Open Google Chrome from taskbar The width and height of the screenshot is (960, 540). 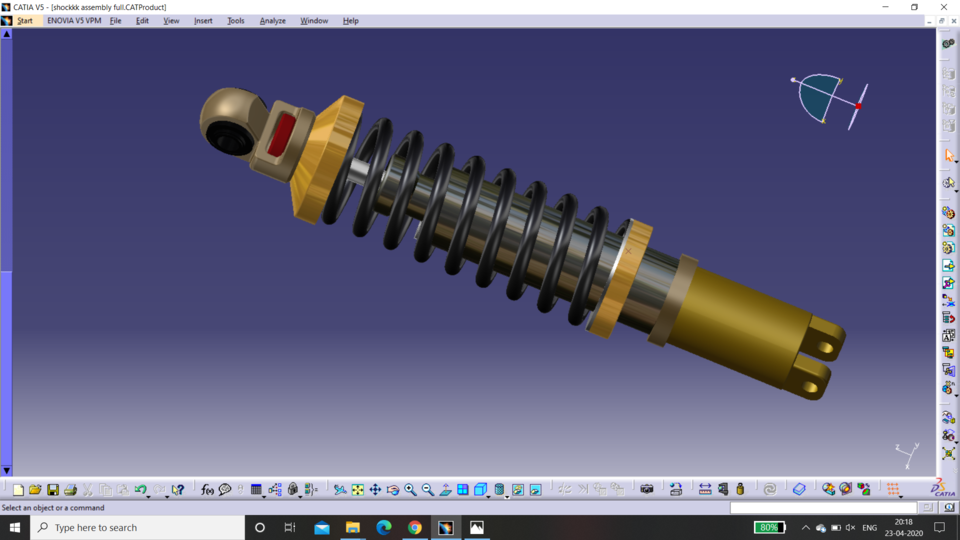click(414, 527)
